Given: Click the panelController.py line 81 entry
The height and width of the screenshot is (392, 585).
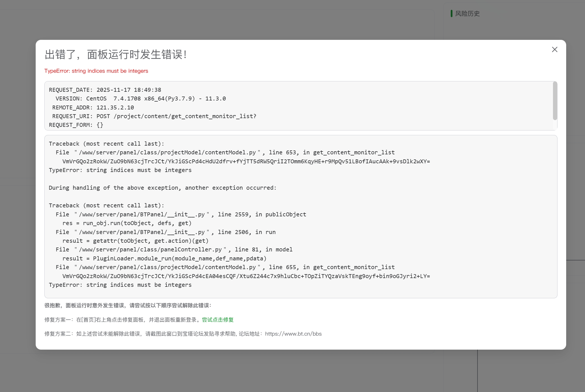Looking at the screenshot, I should pos(174,249).
